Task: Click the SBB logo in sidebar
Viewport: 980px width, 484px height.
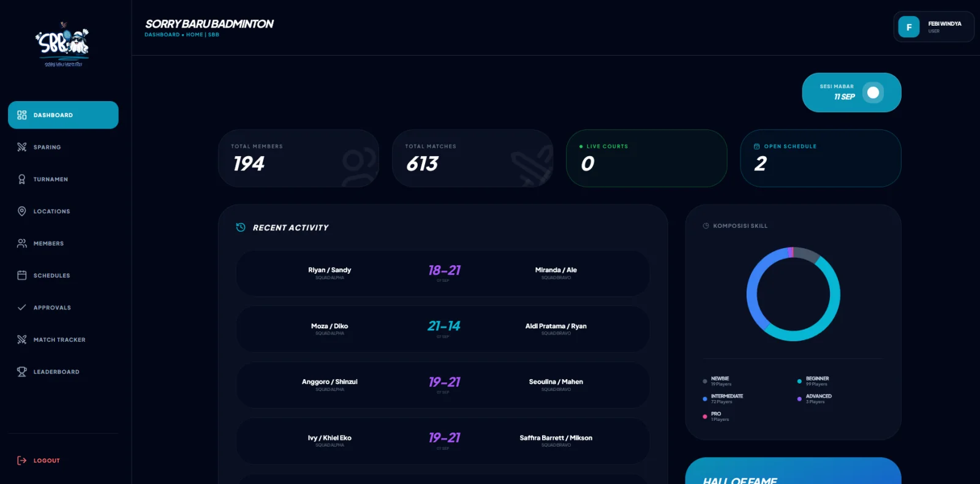Action: [62, 45]
